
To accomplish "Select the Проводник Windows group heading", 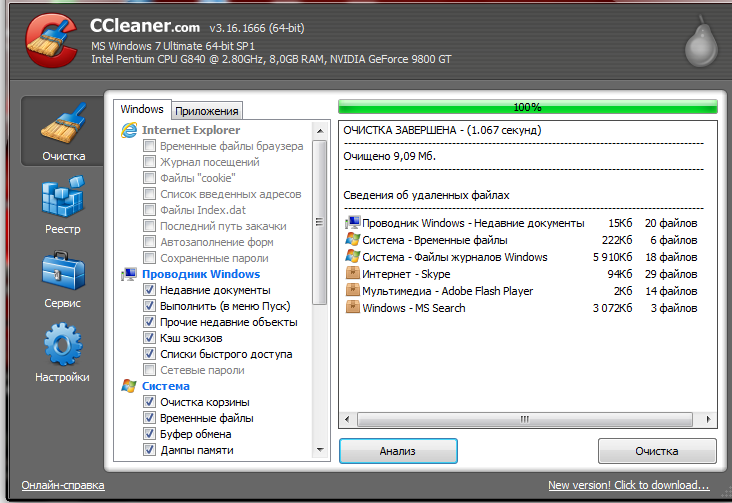I will tap(201, 274).
